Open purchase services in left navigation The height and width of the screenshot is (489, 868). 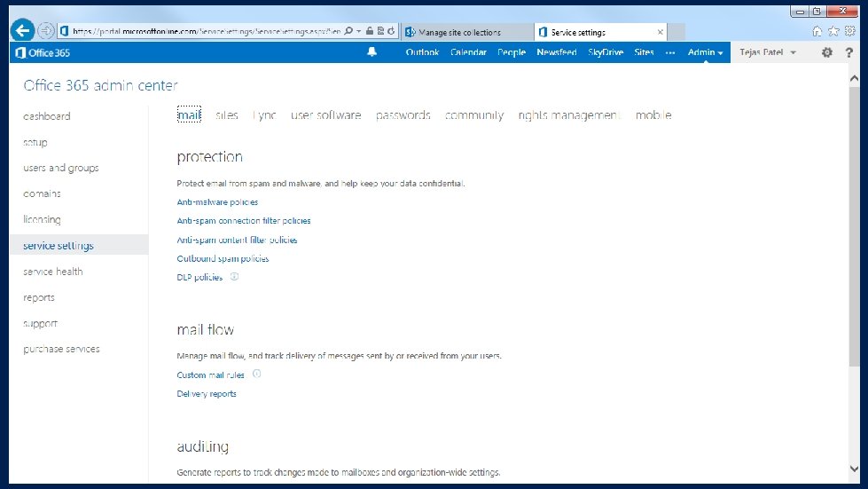(61, 349)
